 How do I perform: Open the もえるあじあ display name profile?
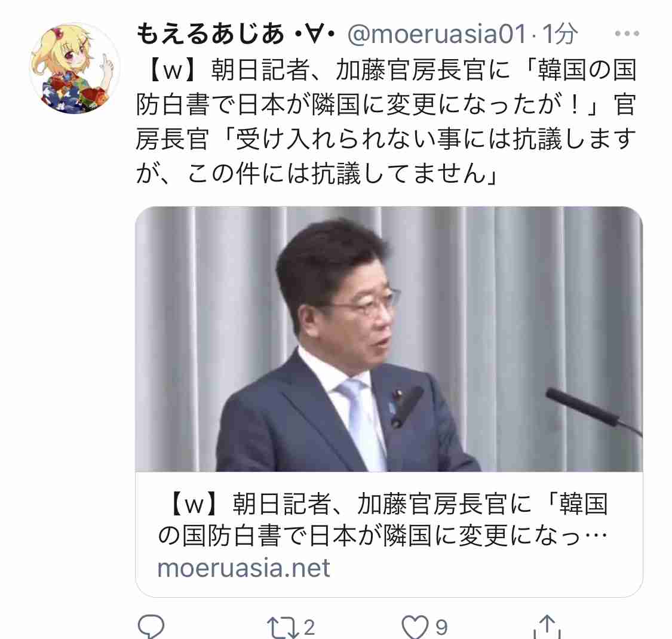click(x=210, y=33)
